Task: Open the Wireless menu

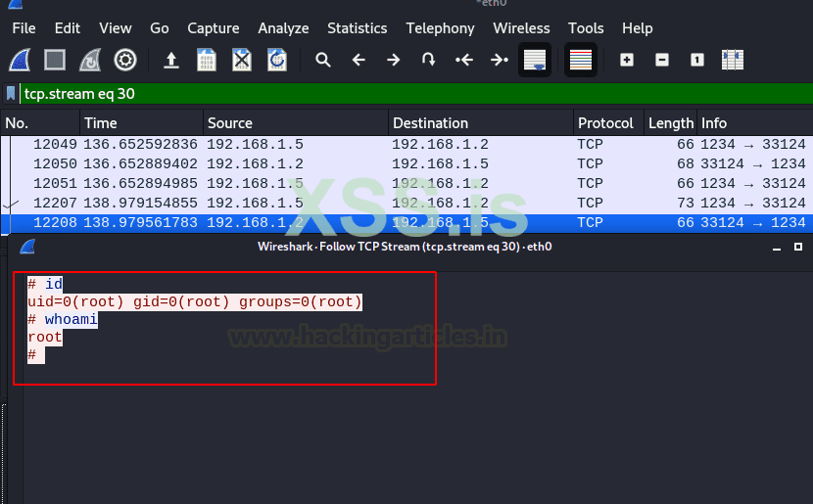Action: pyautogui.click(x=521, y=28)
